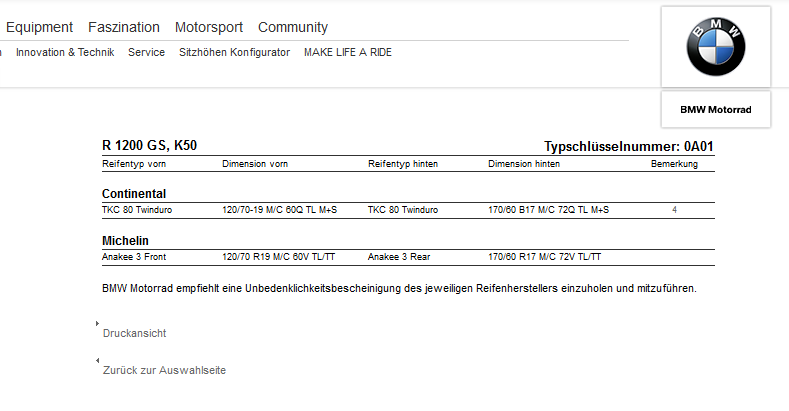Viewport: 789px width, 411px height.
Task: Click remark number 4 in Continental row
Action: point(675,210)
